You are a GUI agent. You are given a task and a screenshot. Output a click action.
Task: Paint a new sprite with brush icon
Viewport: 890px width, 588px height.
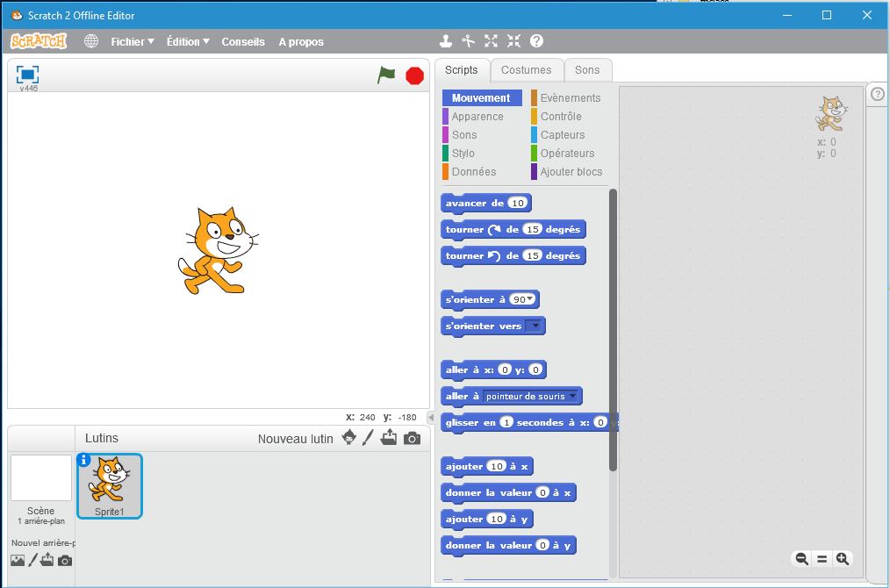coord(368,438)
